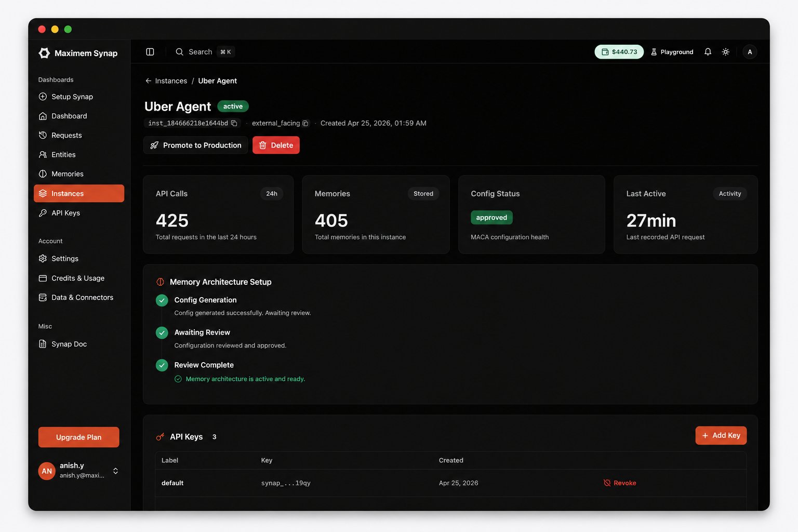Click the API Keys section key icon
Viewport: 798px width, 532px height.
pos(160,437)
